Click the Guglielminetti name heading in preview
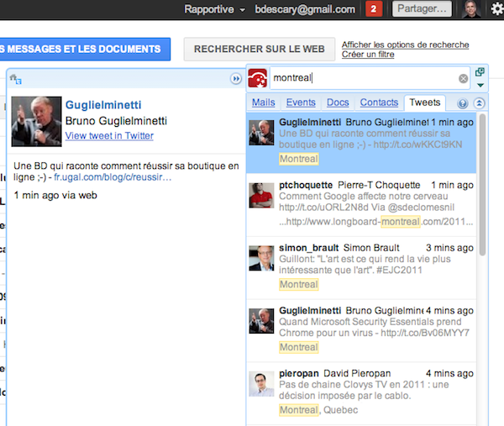This screenshot has width=504, height=426. point(103,105)
